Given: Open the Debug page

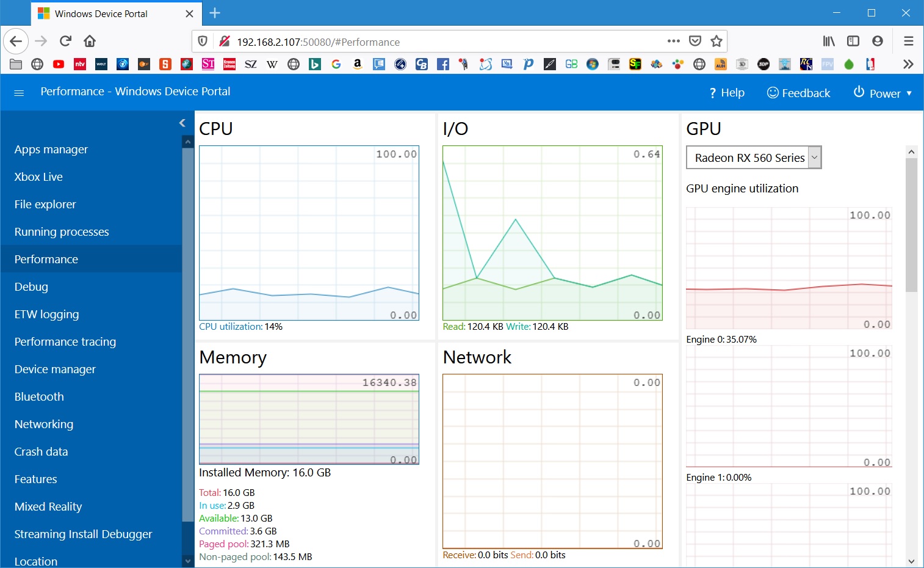Looking at the screenshot, I should [31, 287].
